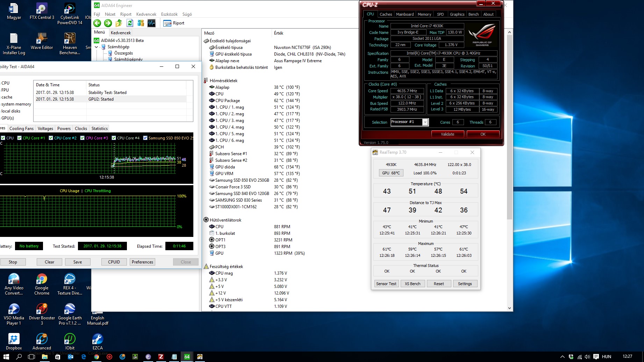644x362 pixels.
Task: Go forward with AIDA64 green right arrow
Action: coord(108,23)
